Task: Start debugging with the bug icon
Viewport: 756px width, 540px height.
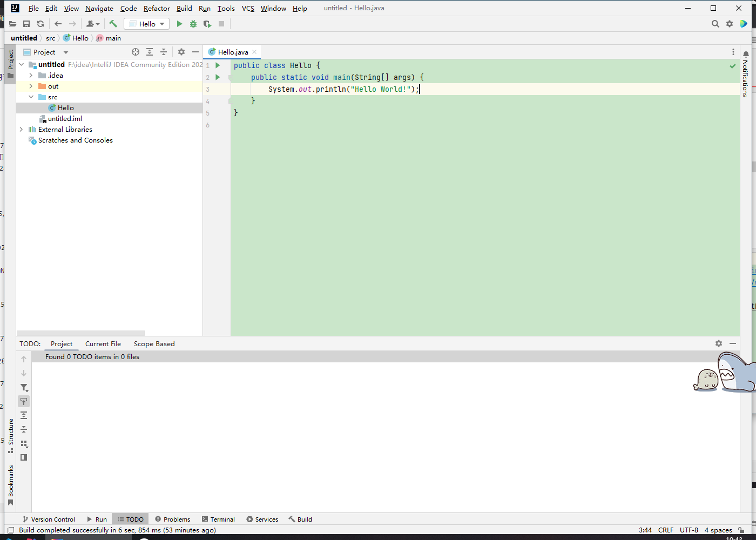Action: tap(193, 24)
